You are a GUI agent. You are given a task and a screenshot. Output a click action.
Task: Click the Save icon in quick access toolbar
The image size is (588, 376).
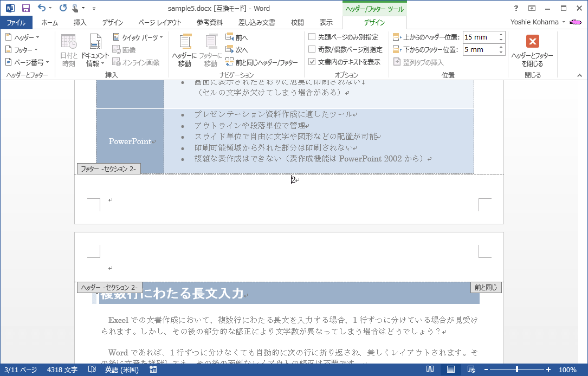point(25,8)
